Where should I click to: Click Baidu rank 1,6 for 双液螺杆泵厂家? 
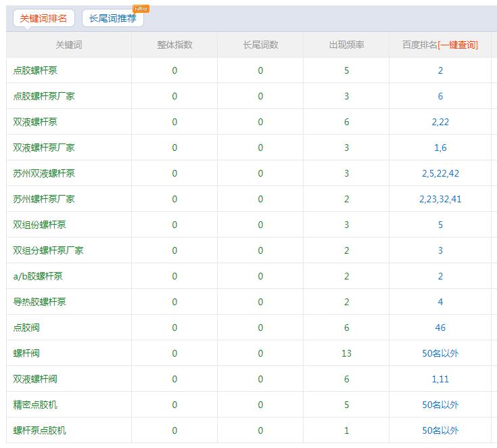440,148
